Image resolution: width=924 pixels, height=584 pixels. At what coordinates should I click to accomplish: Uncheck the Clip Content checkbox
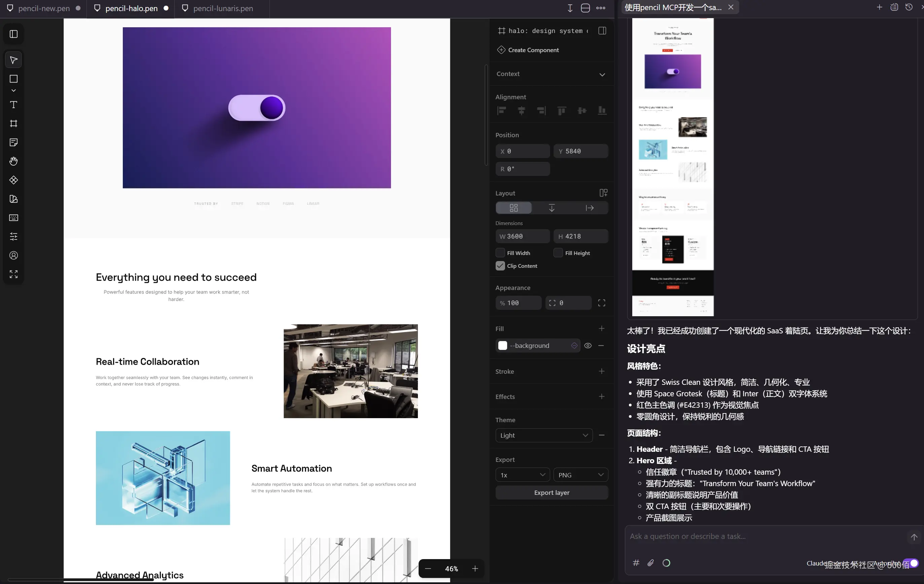click(500, 266)
